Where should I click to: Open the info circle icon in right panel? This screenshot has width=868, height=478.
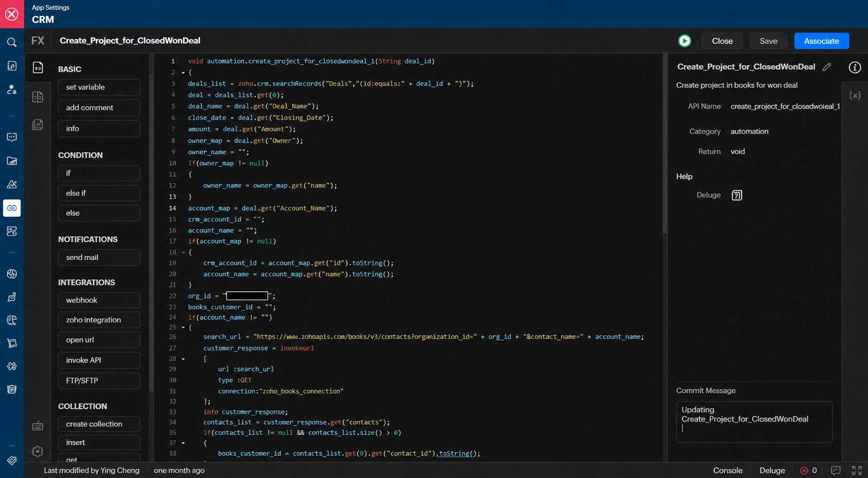(x=855, y=67)
